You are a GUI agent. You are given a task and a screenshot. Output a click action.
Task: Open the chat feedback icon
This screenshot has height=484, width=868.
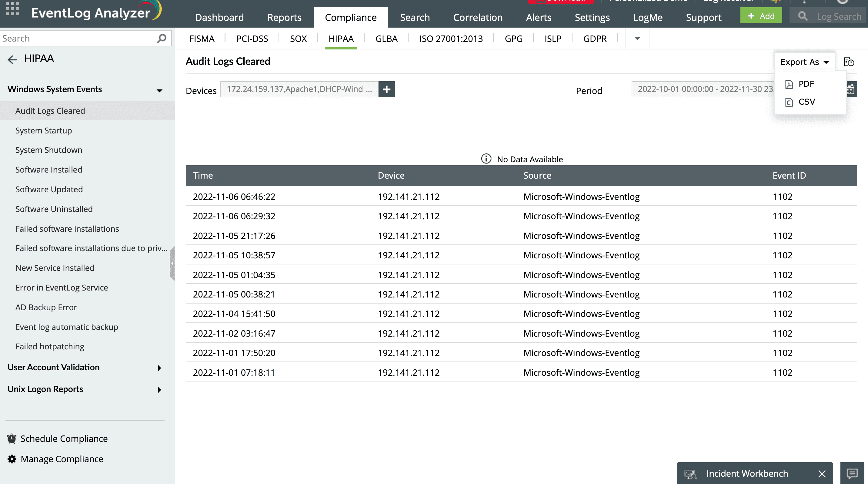pos(852,474)
